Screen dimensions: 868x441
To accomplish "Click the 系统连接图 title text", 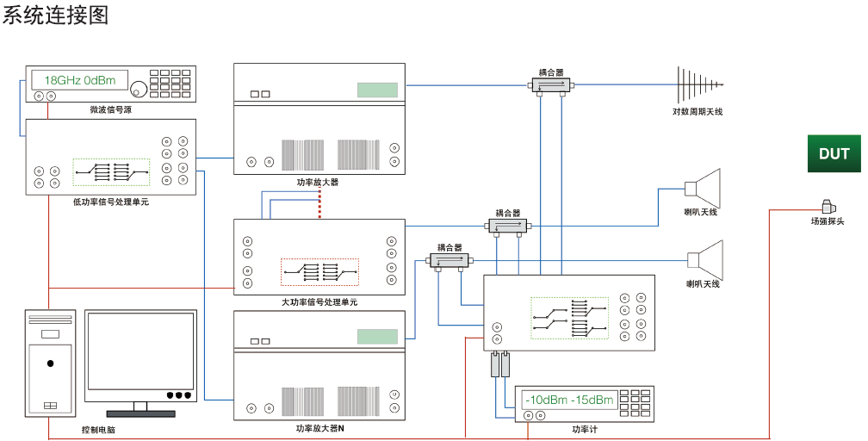I will tap(56, 16).
